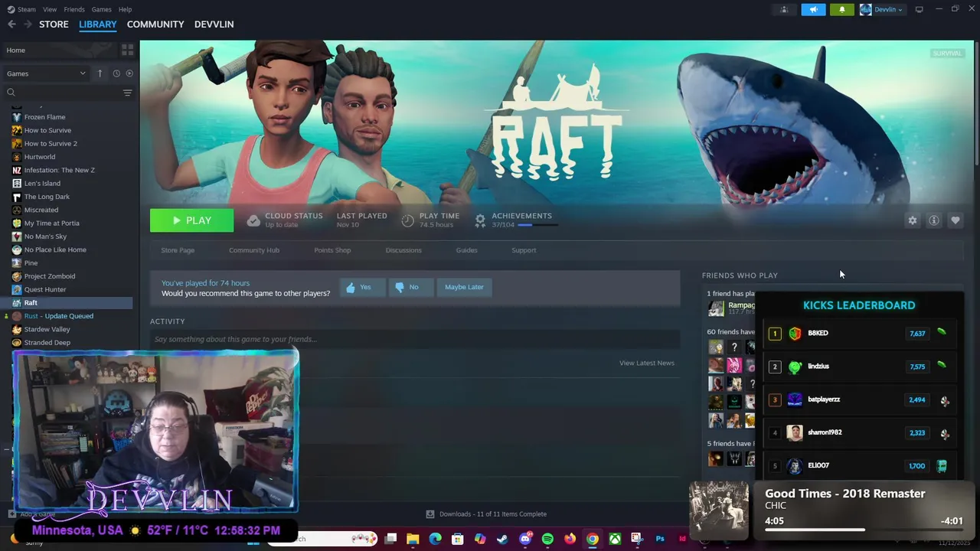The height and width of the screenshot is (551, 980).
Task: Open the Help menu
Action: tap(125, 9)
